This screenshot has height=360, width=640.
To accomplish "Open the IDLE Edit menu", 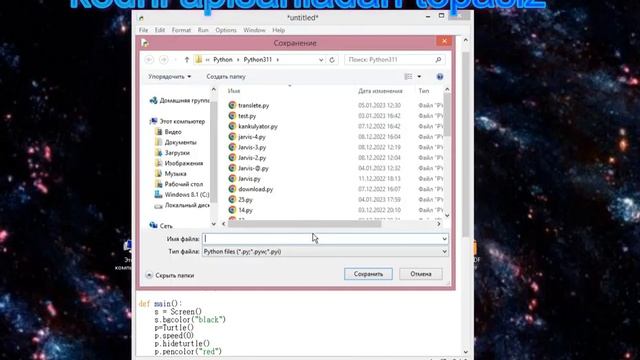I will [160, 30].
